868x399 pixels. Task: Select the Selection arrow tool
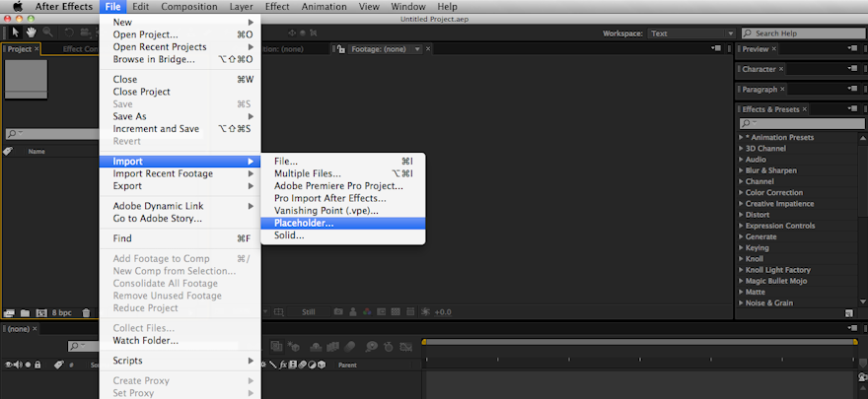pyautogui.click(x=15, y=33)
